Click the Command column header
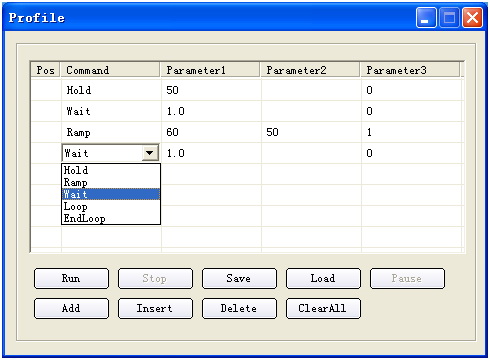 tap(110, 70)
